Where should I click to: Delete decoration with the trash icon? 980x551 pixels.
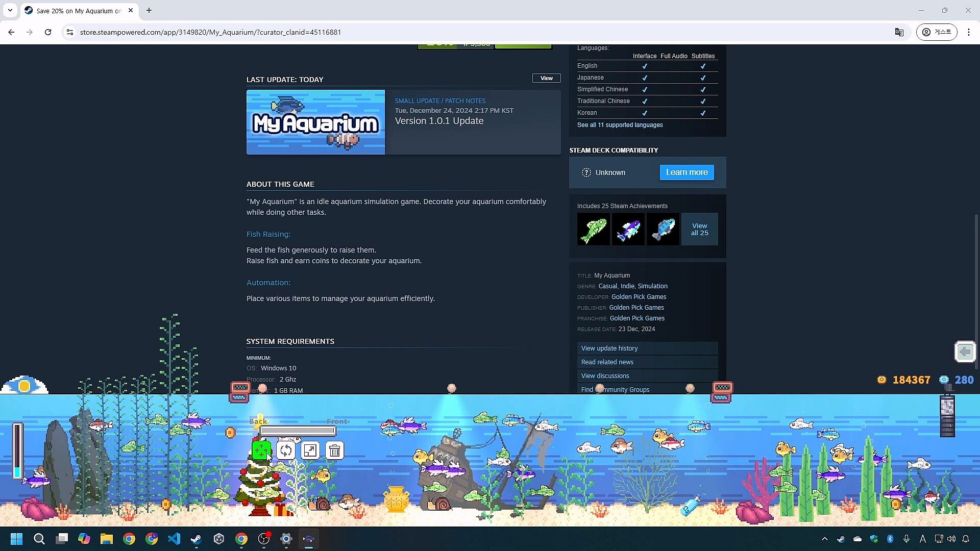[x=335, y=450]
